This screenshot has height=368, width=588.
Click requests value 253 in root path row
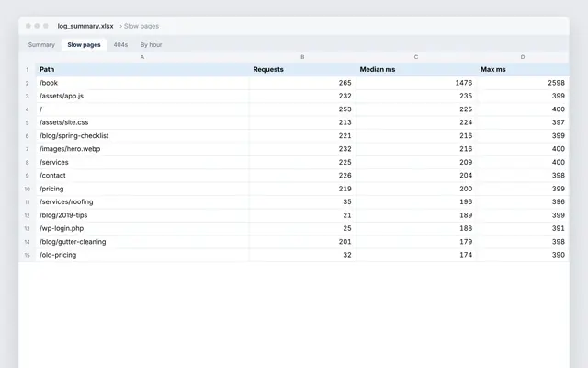click(x=302, y=109)
